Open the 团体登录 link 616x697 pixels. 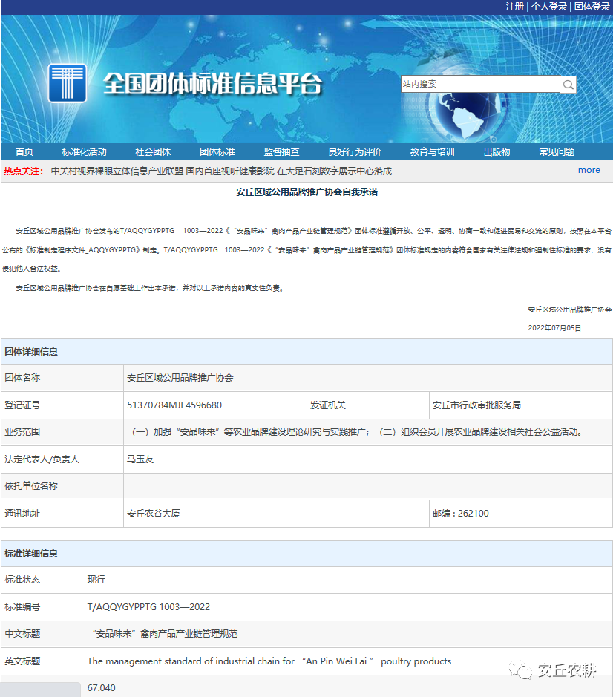pyautogui.click(x=592, y=7)
